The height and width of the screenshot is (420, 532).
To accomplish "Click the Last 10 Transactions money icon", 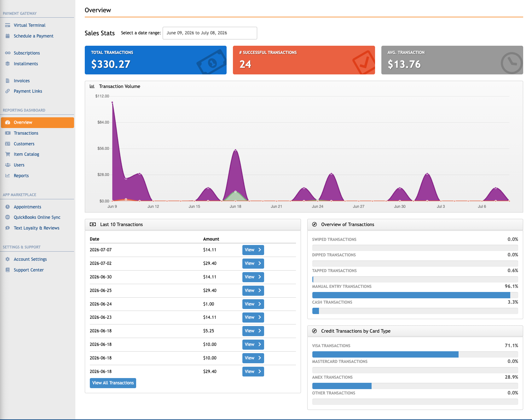I will click(93, 225).
